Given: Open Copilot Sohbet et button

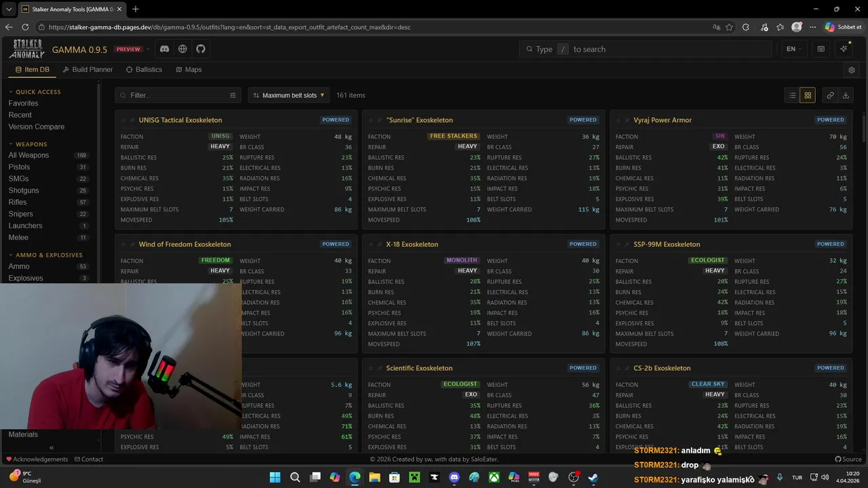Looking at the screenshot, I should click(843, 27).
